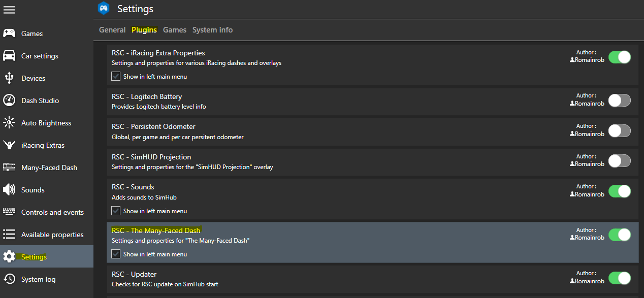This screenshot has width=644, height=298.
Task: Enable the RSC - SimHUD Projection toggle
Action: (x=620, y=161)
